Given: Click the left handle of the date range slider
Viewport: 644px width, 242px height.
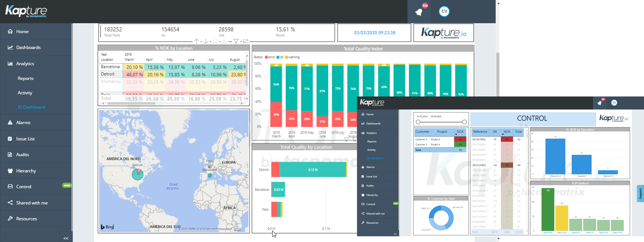Looking at the screenshot, I should 418,122.
